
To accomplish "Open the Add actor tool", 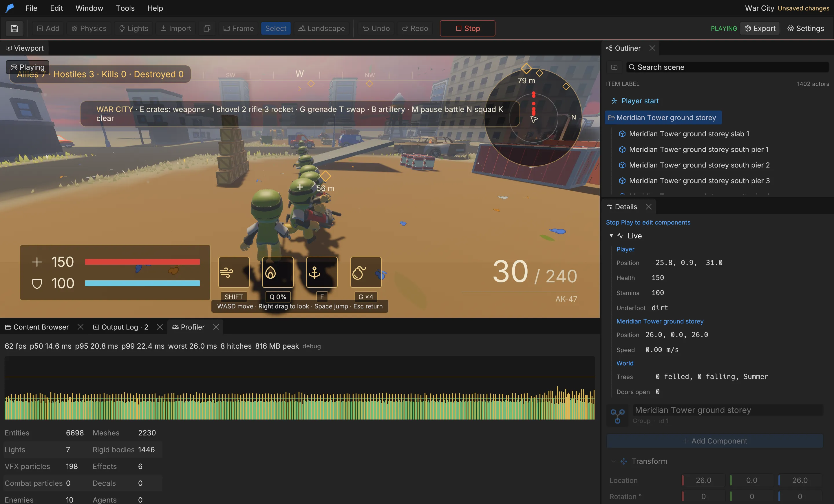I will point(48,28).
